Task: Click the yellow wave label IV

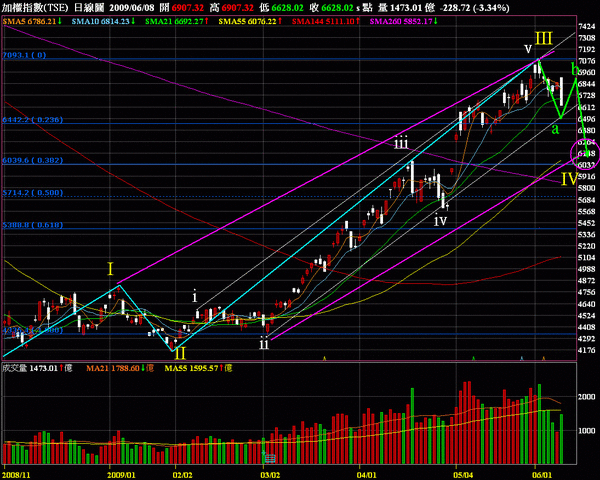Action: [570, 179]
